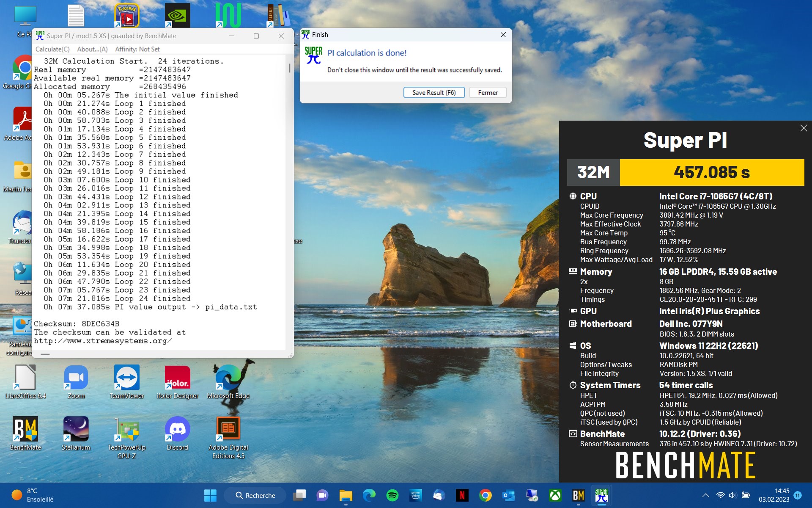Launch Netflix from the taskbar
The width and height of the screenshot is (812, 508).
462,495
